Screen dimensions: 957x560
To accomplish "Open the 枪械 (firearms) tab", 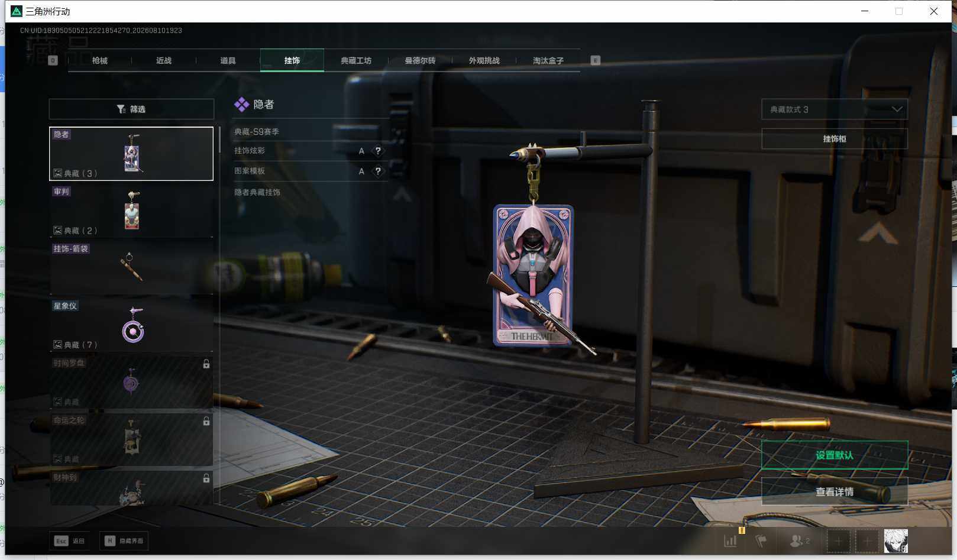I will 100,60.
